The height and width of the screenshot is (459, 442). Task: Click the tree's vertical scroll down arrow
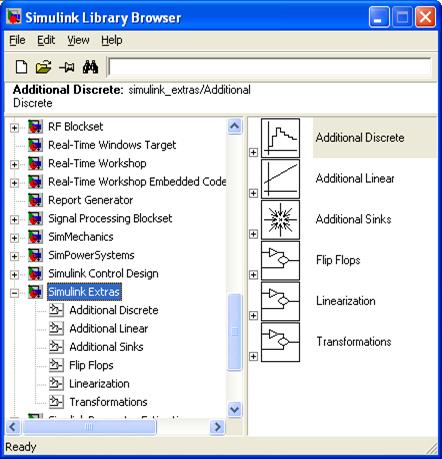pyautogui.click(x=235, y=409)
